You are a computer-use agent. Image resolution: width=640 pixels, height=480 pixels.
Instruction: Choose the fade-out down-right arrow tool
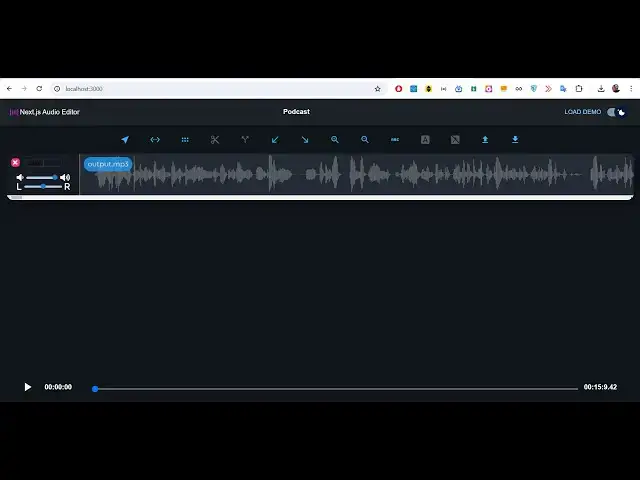(x=305, y=140)
